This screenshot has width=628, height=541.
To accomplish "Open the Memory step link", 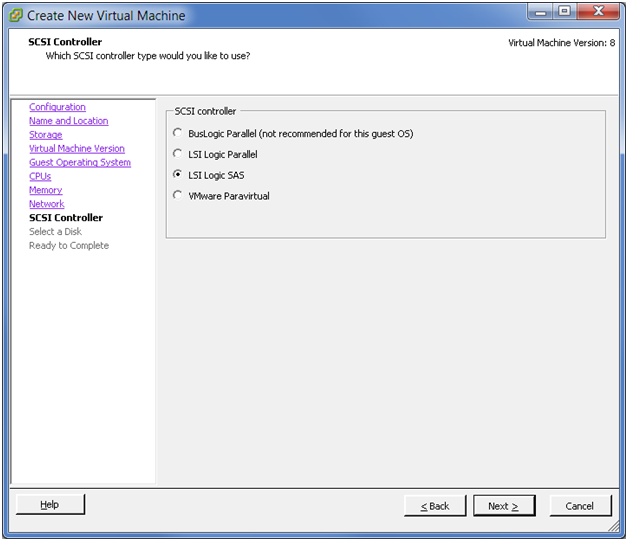I will click(x=45, y=190).
